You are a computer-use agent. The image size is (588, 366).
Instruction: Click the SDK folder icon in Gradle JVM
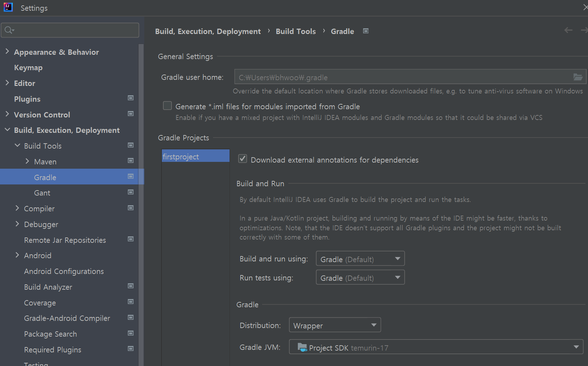pyautogui.click(x=302, y=347)
